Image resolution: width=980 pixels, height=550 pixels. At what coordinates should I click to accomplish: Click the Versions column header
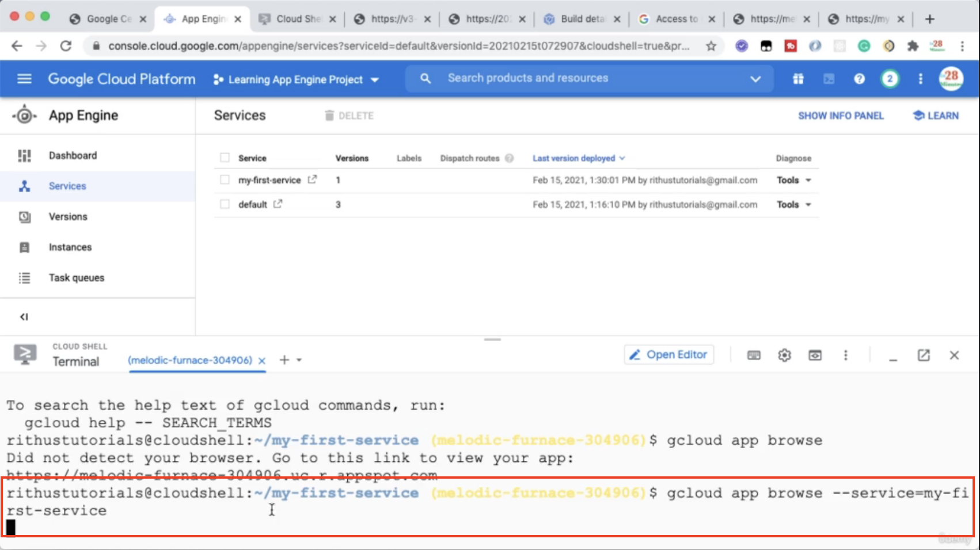352,158
